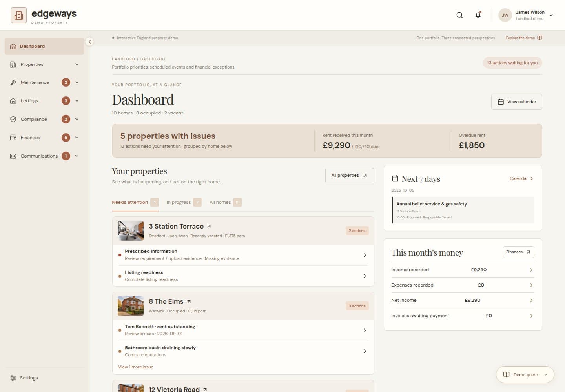Open search with the magnifier icon
The image size is (565, 392).
(459, 15)
